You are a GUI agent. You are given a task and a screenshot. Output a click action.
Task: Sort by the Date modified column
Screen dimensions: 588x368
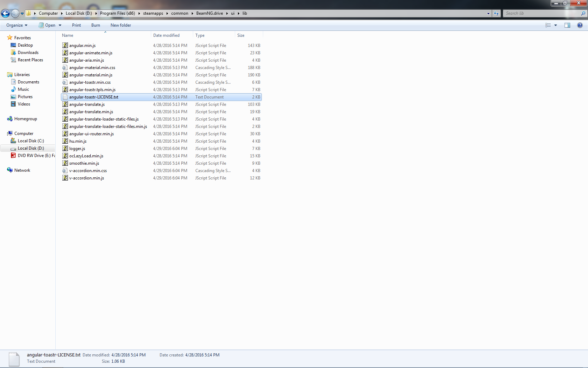click(x=172, y=35)
